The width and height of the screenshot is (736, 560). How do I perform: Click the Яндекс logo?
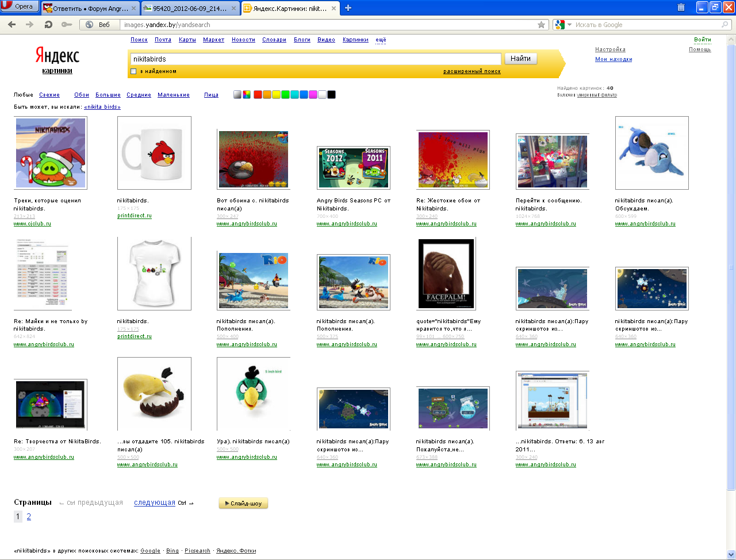57,55
